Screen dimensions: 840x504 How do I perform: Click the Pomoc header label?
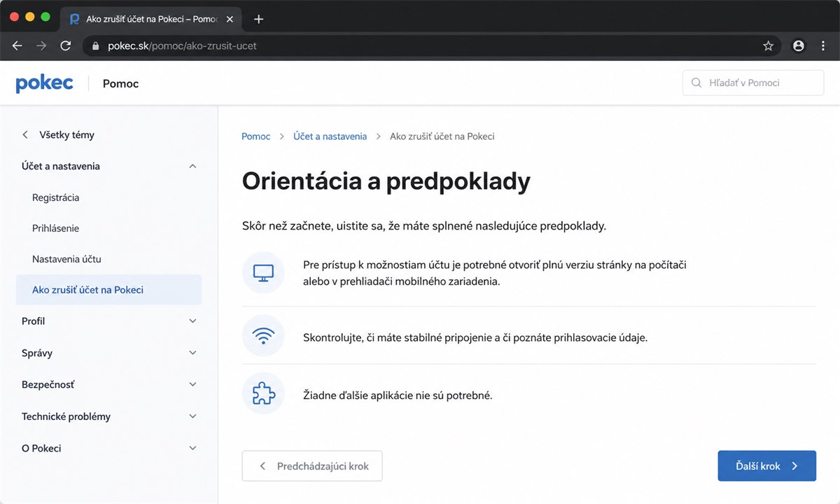(x=120, y=83)
